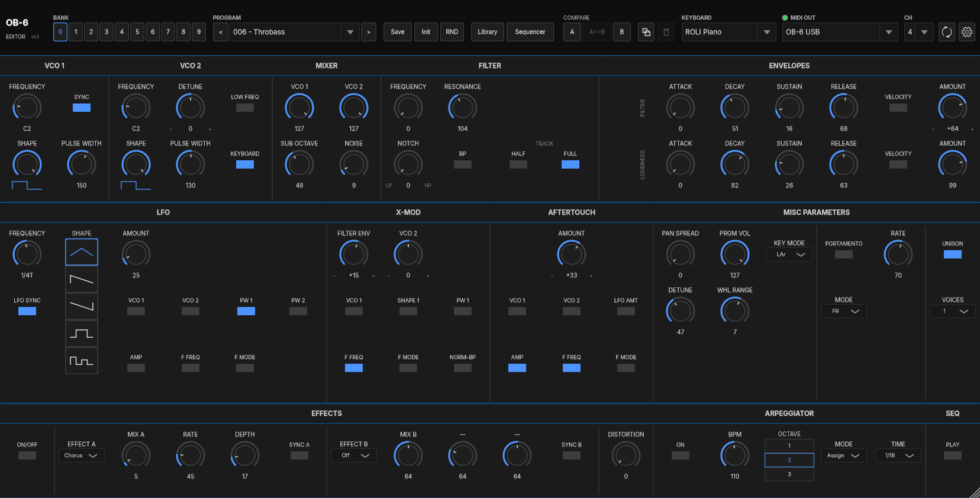
Task: Select the falling sawtooth LFO shape
Action: click(82, 280)
